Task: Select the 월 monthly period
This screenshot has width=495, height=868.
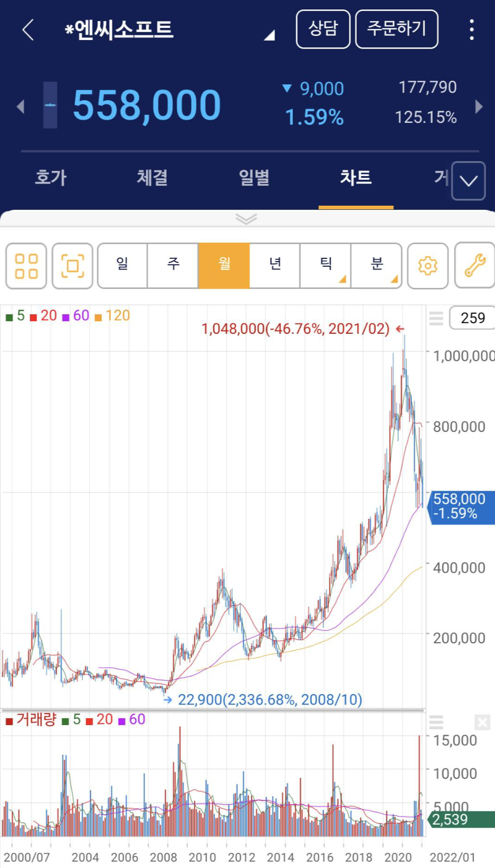Action: tap(224, 266)
